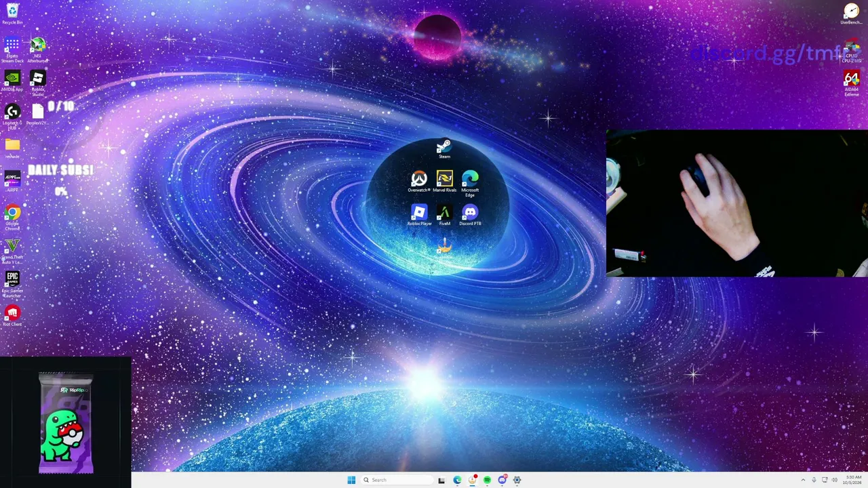Viewport: 868px width, 488px height.
Task: Click the dinosaur card pack thumbnail
Action: click(66, 422)
